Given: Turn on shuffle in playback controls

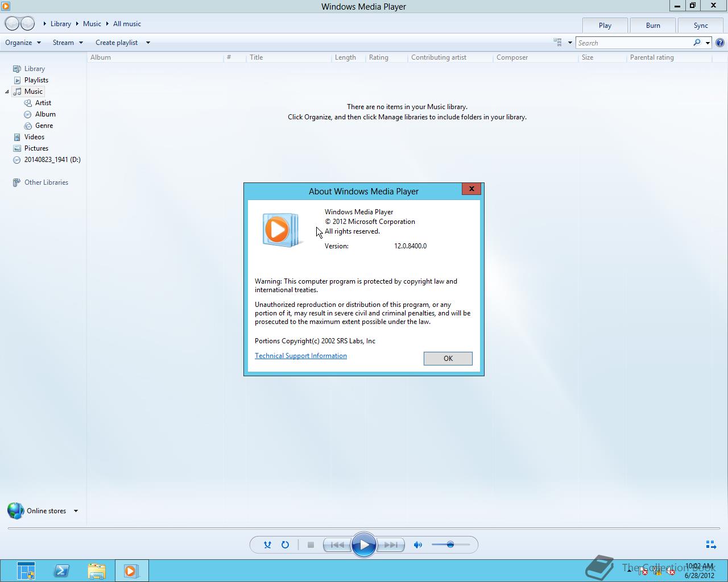Looking at the screenshot, I should coord(267,544).
